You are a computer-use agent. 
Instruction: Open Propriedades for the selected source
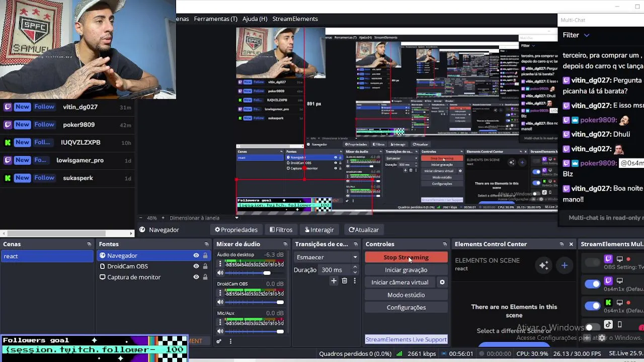click(236, 230)
